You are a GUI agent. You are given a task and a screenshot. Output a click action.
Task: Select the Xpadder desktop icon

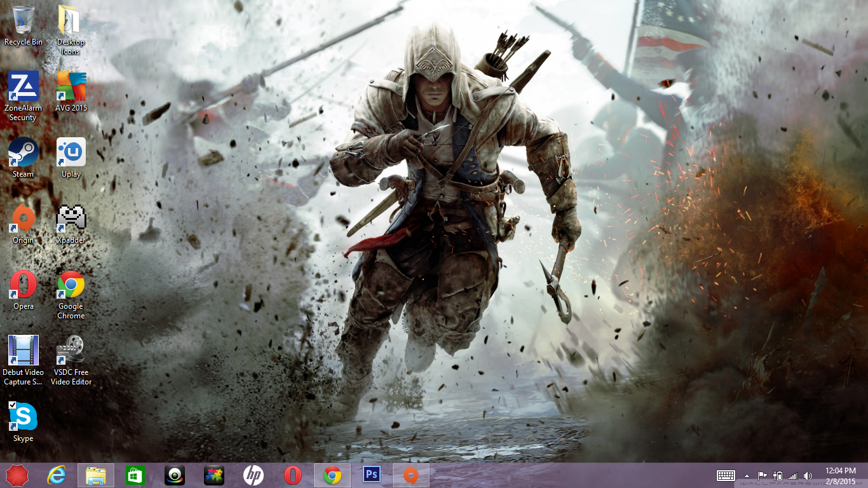click(71, 219)
